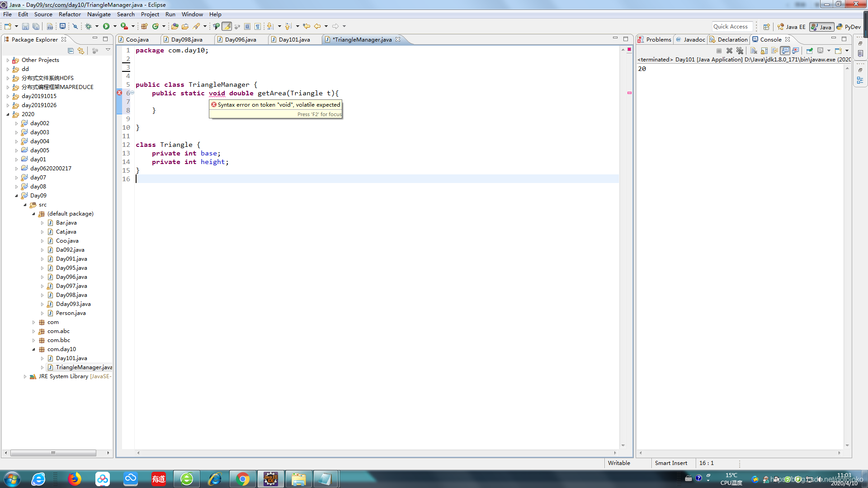868x488 pixels.
Task: Toggle Scroll Lock in Console
Action: click(764, 51)
